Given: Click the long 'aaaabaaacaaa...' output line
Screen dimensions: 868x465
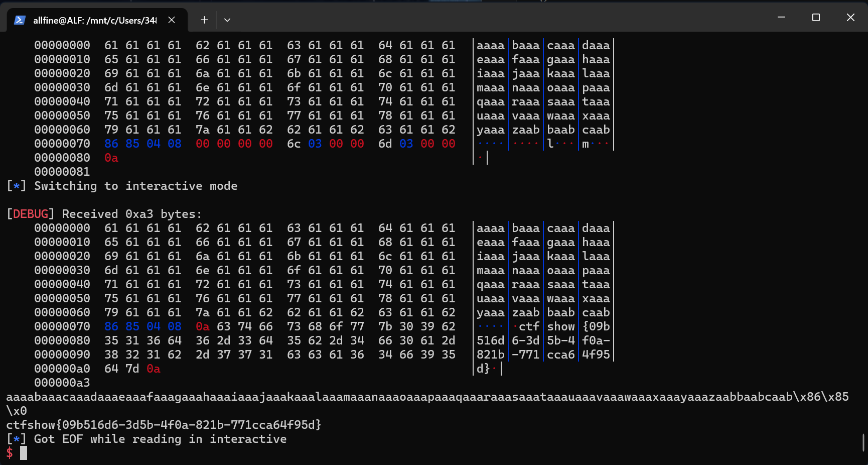Looking at the screenshot, I should [x=427, y=397].
